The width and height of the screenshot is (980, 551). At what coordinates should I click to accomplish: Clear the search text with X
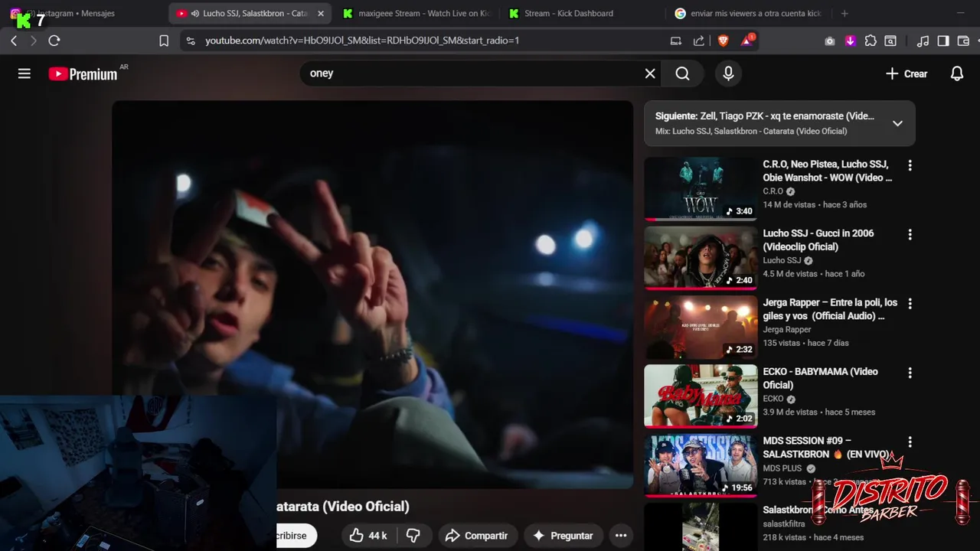coord(650,73)
